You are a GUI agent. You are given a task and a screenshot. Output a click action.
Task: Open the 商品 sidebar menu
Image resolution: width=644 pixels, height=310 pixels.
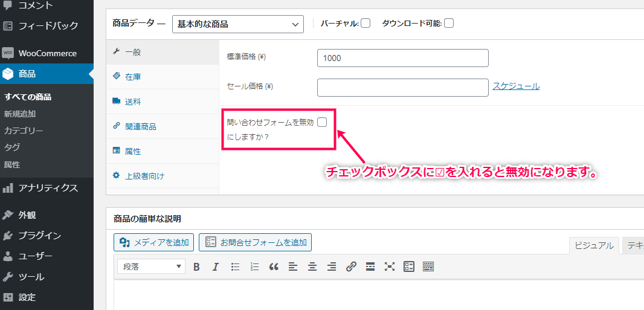[47, 74]
